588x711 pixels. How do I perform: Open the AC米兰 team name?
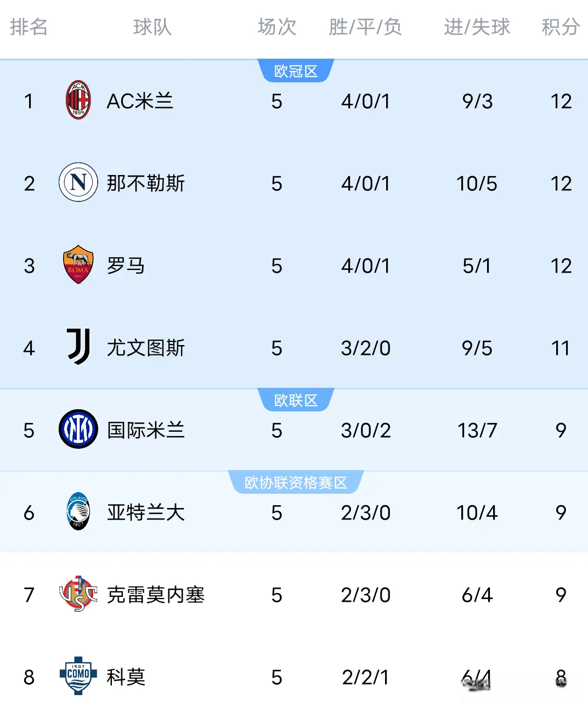click(140, 101)
